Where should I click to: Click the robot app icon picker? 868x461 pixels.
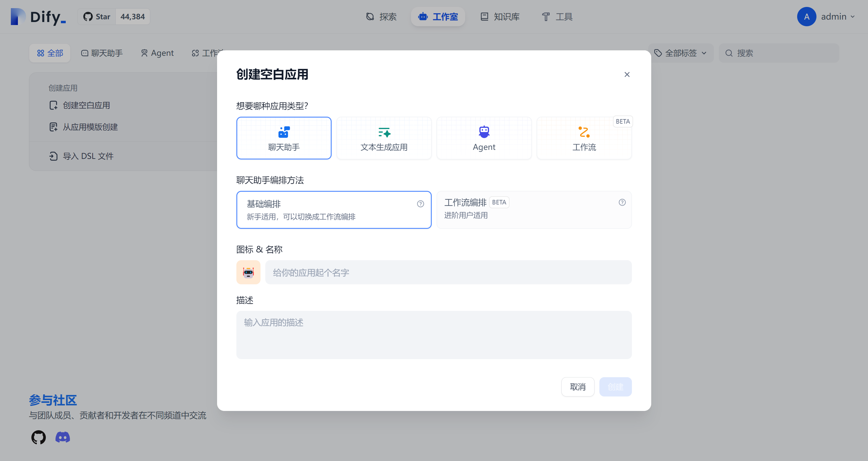pyautogui.click(x=248, y=272)
